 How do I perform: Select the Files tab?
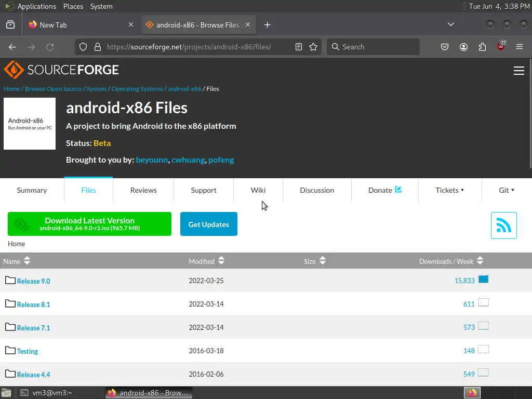pos(88,190)
